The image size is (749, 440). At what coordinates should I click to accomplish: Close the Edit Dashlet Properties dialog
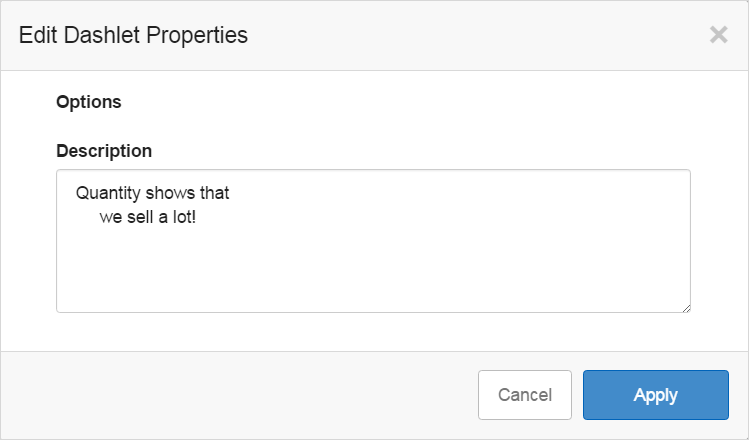718,35
